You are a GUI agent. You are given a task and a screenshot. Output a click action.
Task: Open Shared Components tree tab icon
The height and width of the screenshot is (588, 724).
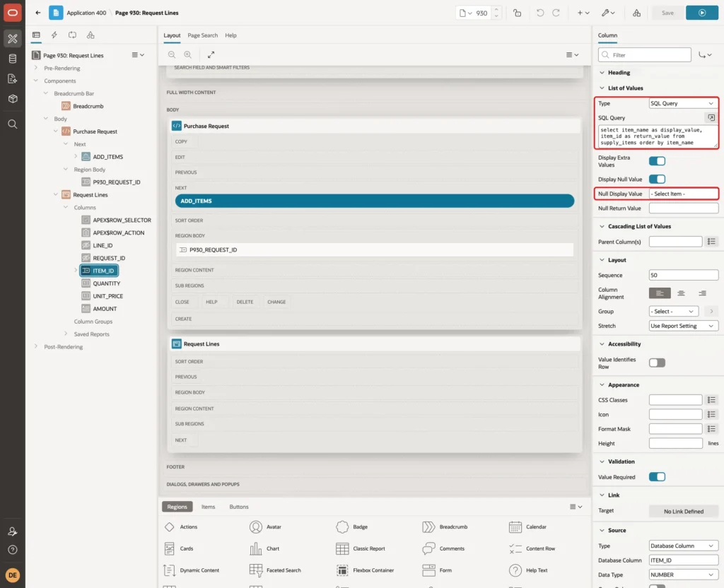tap(90, 35)
